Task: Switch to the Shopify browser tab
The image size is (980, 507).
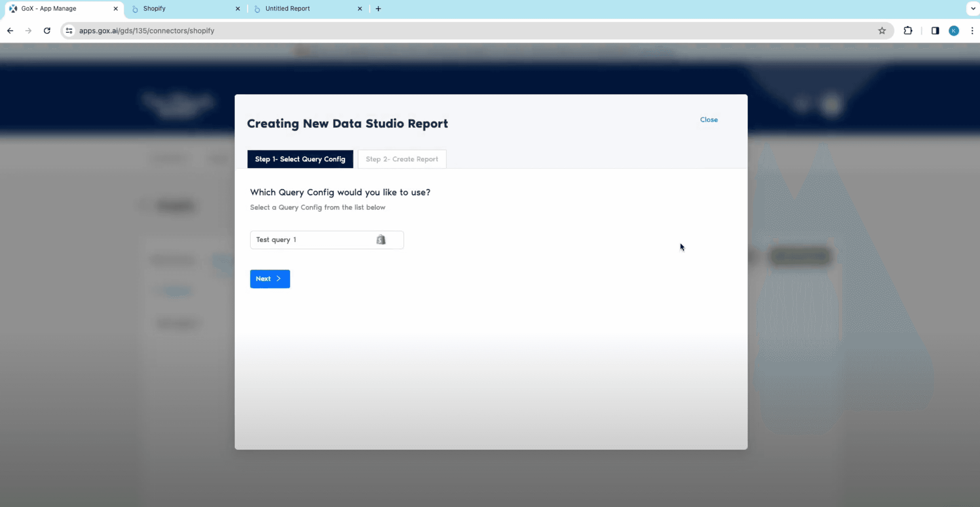Action: click(182, 8)
